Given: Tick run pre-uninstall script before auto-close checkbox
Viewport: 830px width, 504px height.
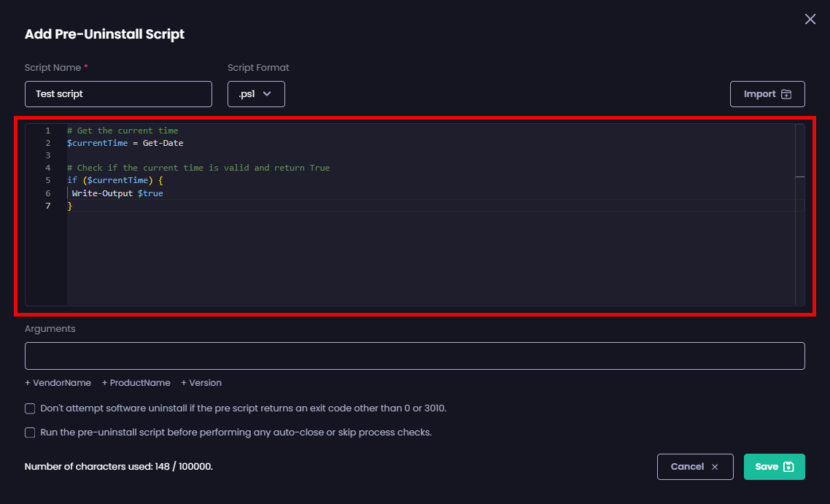Looking at the screenshot, I should (x=30, y=433).
